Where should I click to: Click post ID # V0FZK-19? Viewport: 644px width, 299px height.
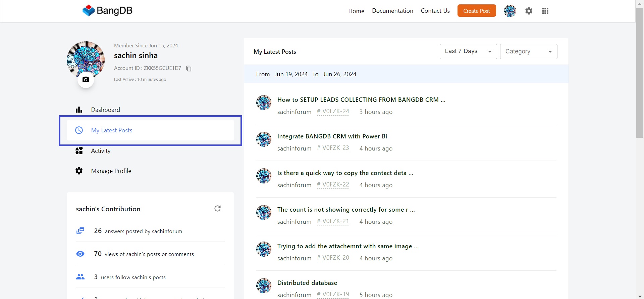pos(333,295)
